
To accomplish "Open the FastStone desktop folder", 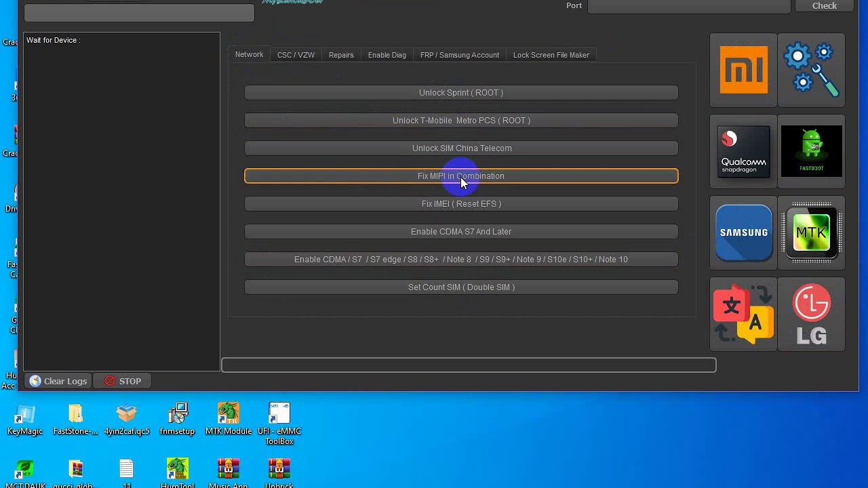I will pos(75,420).
